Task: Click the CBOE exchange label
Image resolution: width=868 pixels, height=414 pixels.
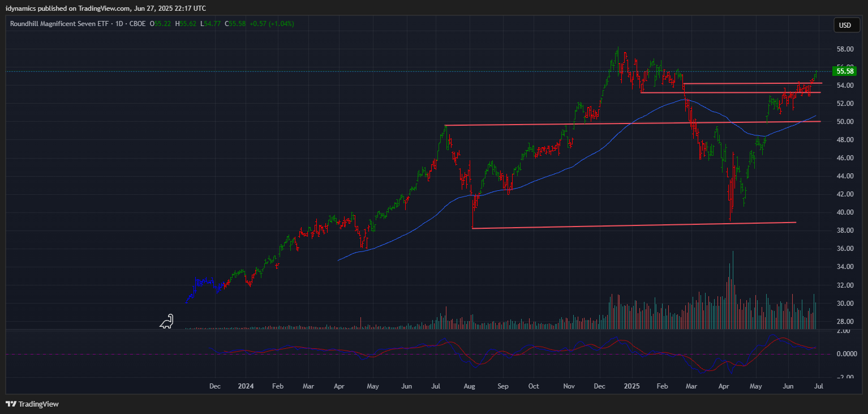Action: click(136, 24)
